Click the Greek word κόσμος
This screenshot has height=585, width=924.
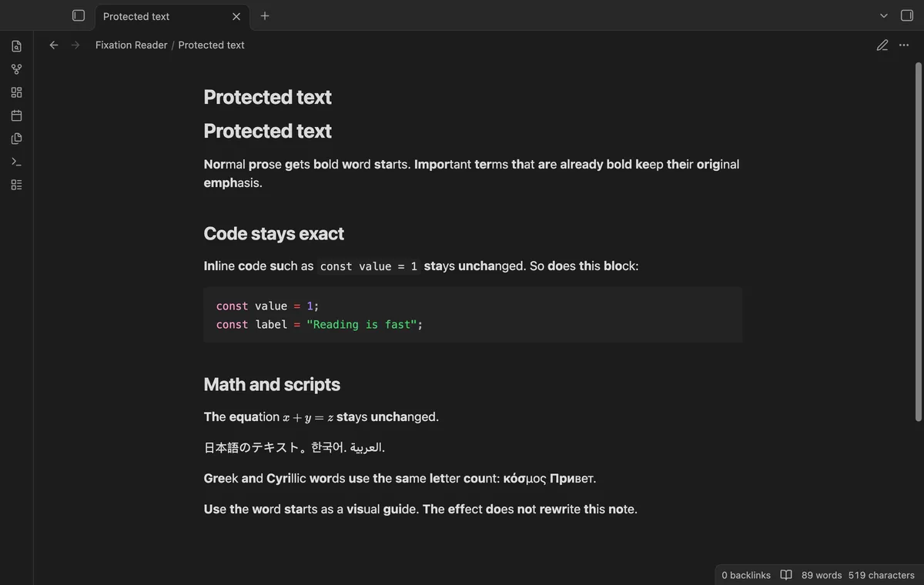[x=524, y=479]
